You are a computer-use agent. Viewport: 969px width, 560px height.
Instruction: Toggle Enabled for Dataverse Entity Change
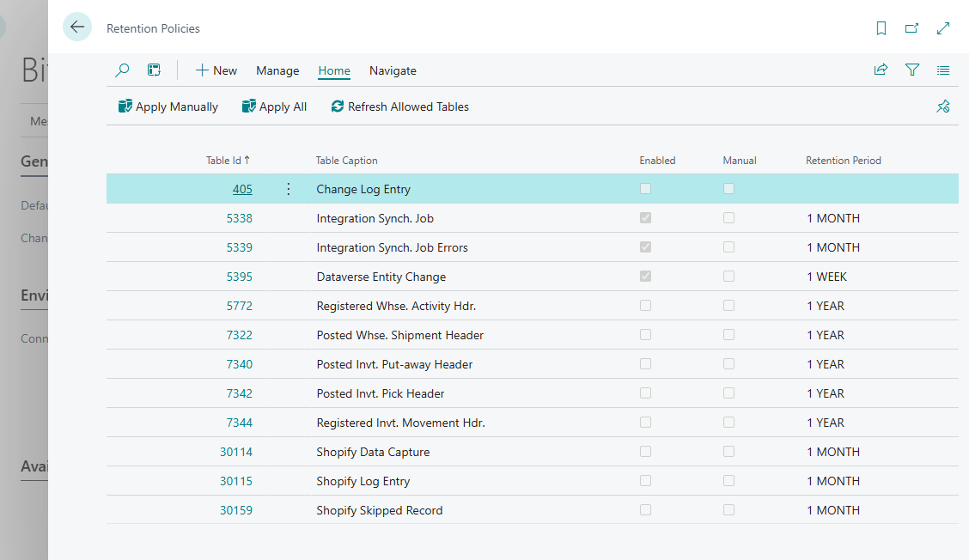tap(645, 277)
